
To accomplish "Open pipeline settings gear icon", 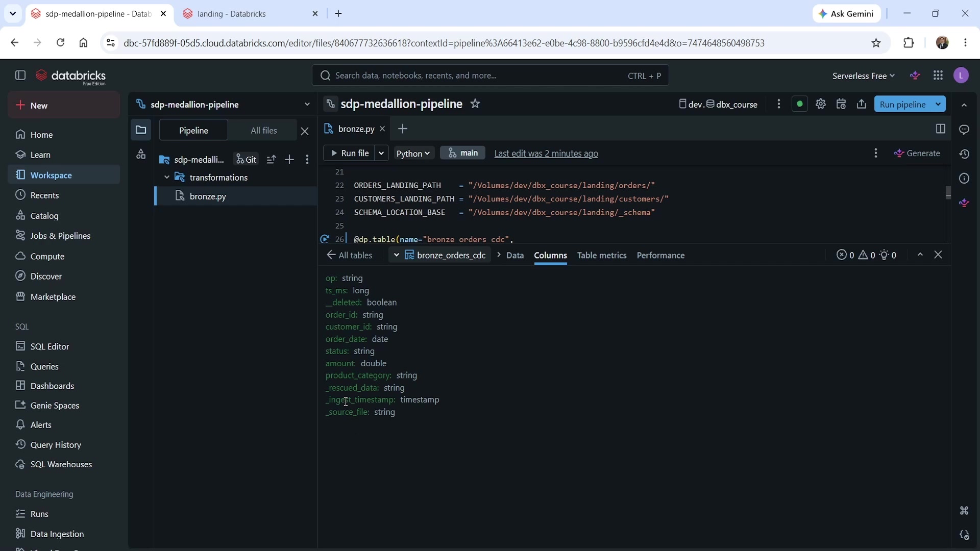I will [x=821, y=104].
